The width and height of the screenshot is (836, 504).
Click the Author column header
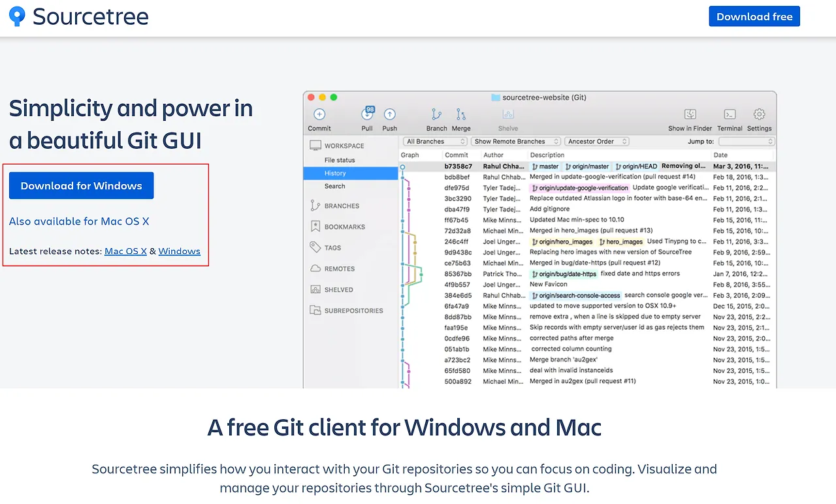coord(493,155)
